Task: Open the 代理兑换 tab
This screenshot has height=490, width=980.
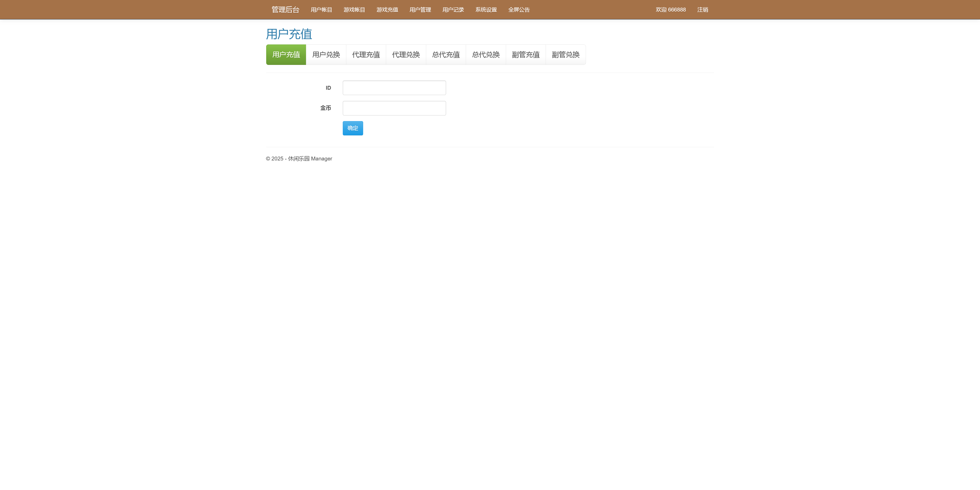Action: click(x=406, y=54)
